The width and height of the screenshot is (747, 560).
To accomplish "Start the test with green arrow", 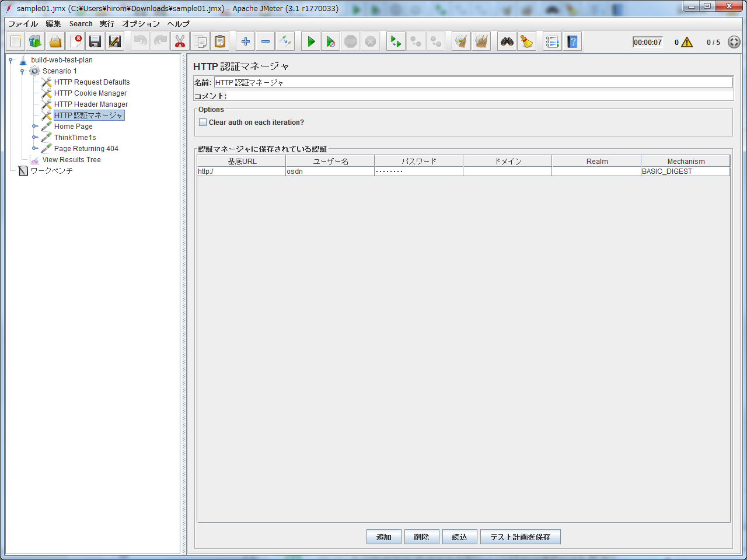I will (311, 41).
